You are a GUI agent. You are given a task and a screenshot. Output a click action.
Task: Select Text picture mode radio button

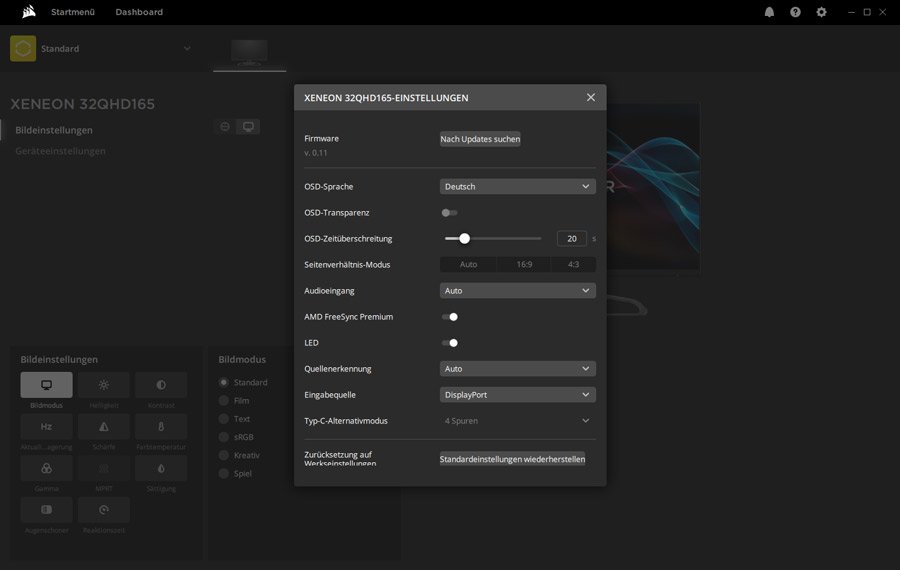click(224, 419)
